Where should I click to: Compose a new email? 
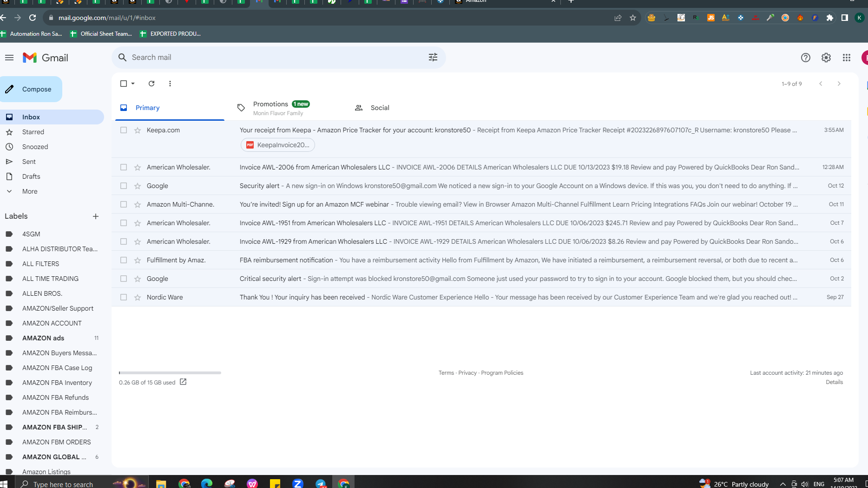tap(31, 89)
